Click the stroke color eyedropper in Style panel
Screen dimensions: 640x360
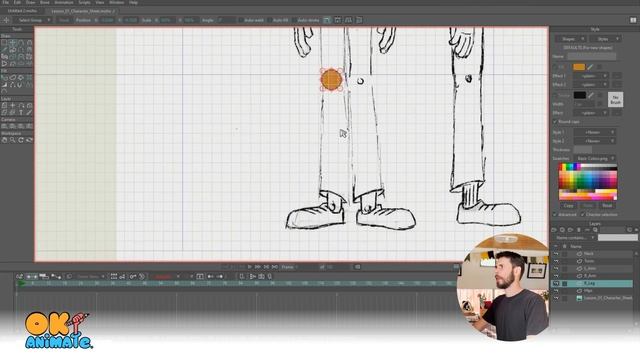click(591, 95)
